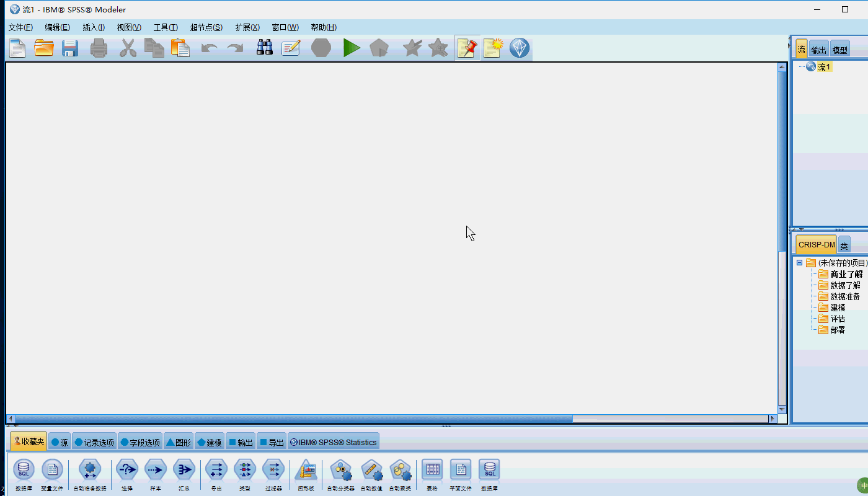868x496 pixels.
Task: Collapse the unsaved project (未保存的项目) tree
Action: (800, 263)
